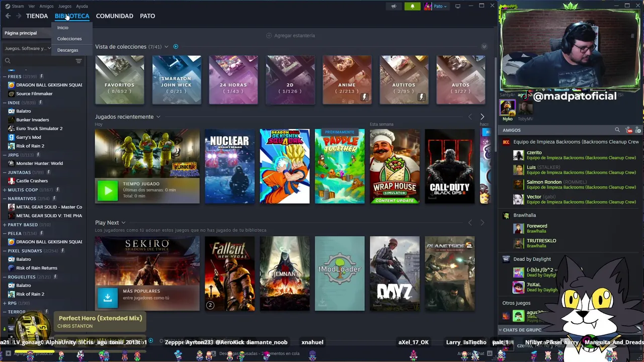Open Castle Crashers in the JUNTADAS category

(x=32, y=181)
